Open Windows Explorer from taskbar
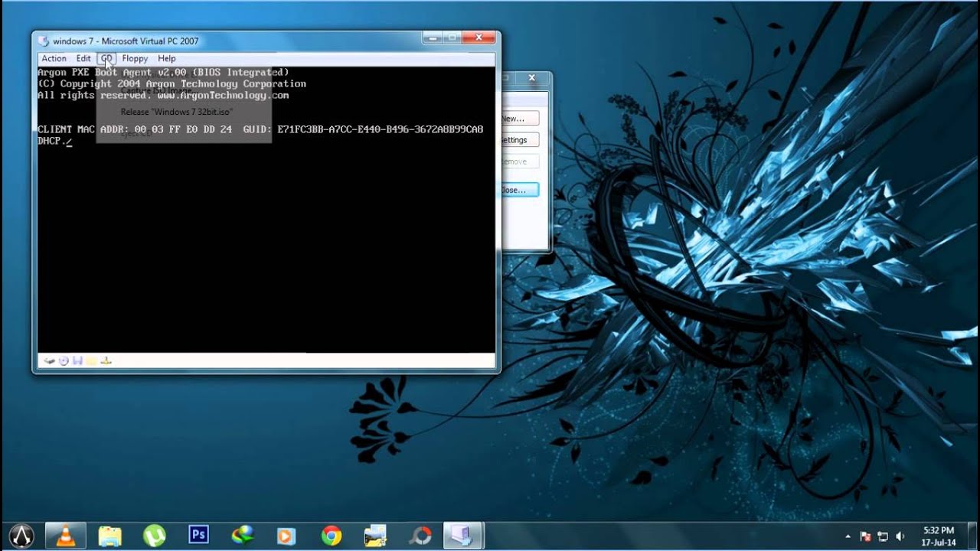 [110, 536]
